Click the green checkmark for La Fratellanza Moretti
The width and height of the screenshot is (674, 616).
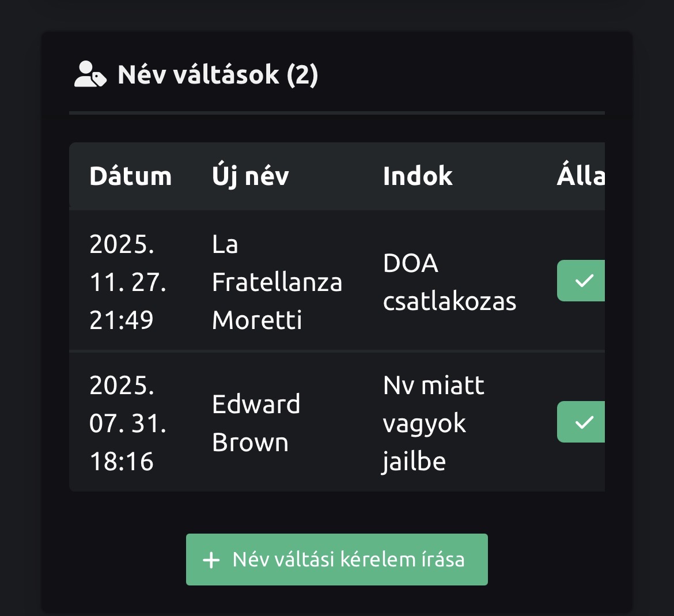(583, 281)
